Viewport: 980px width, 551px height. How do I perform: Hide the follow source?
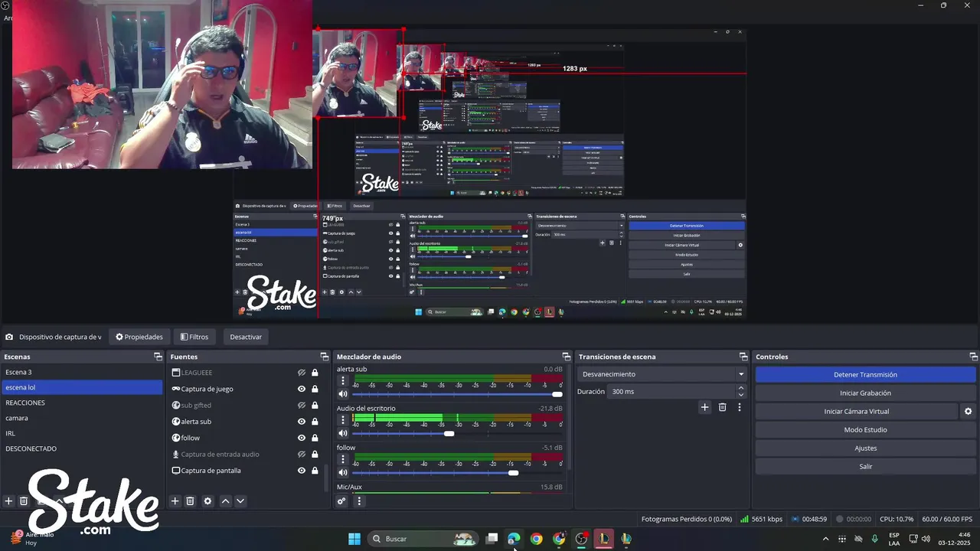click(x=302, y=438)
